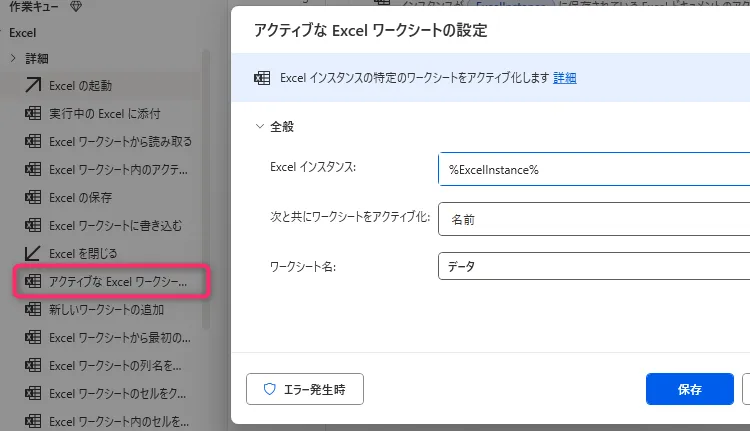This screenshot has height=431, width=750.
Task: Click the Excel icon in the dialog info banner
Action: pos(263,78)
